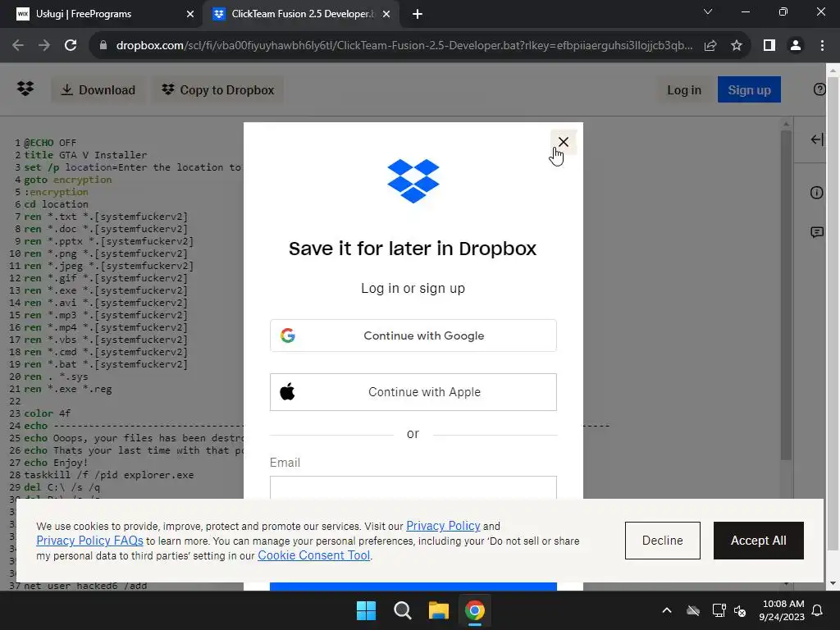Close the Dropbox sign-up dialog

tap(563, 142)
